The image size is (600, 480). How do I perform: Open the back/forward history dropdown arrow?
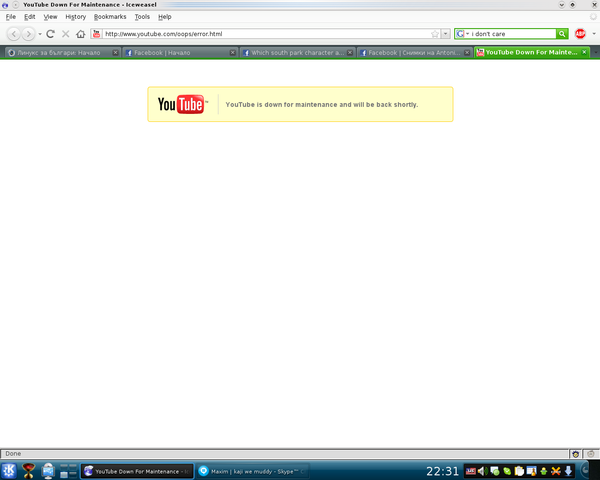pyautogui.click(x=40, y=34)
